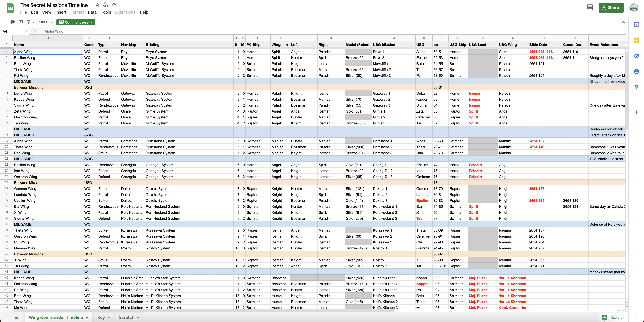The width and height of the screenshot is (644, 322).
Task: Open Google Calendar side panel
Action: tap(636, 25)
